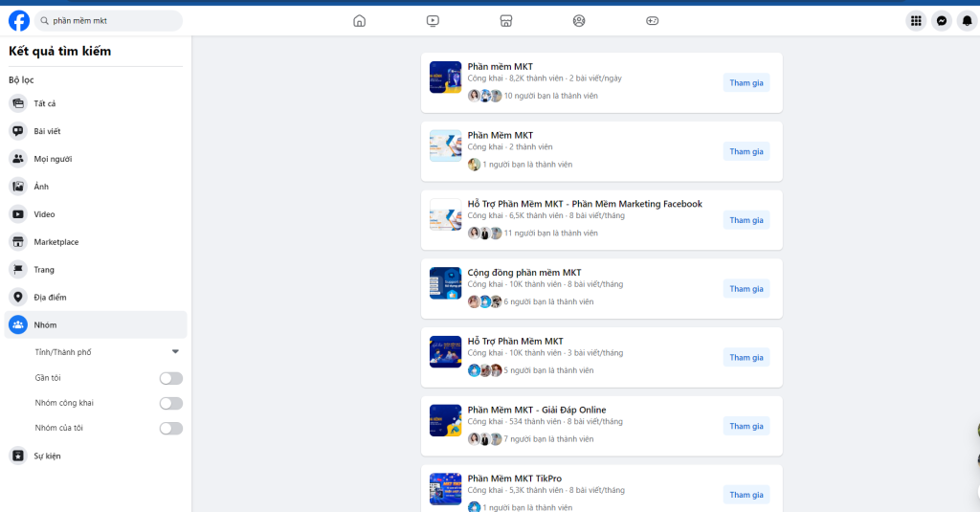Join the 'Phần mềm MKT' 8,2K group
The height and width of the screenshot is (512, 980).
(x=746, y=82)
